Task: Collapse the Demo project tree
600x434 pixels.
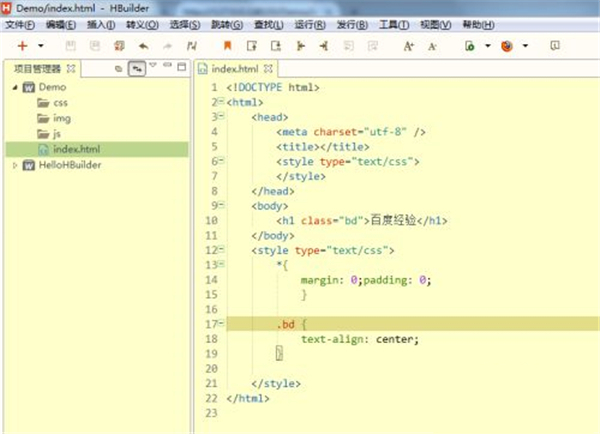Action: tap(14, 88)
